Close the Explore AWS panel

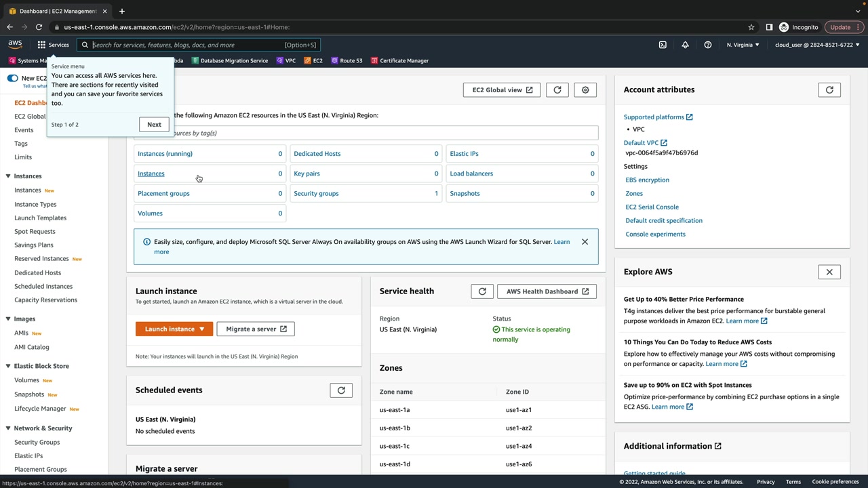point(829,272)
